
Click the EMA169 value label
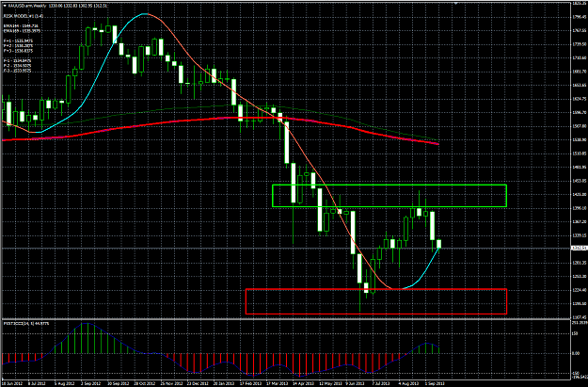coord(22,31)
